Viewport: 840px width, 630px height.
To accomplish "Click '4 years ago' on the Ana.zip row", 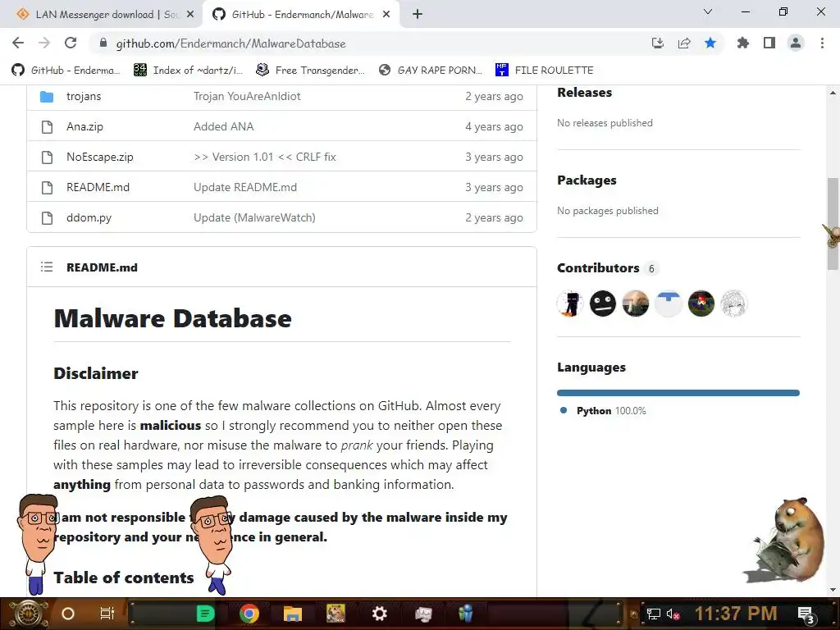I will [494, 127].
